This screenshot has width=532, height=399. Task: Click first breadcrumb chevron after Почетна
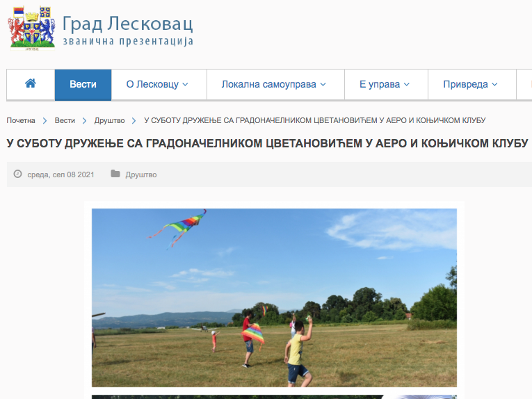(x=45, y=121)
